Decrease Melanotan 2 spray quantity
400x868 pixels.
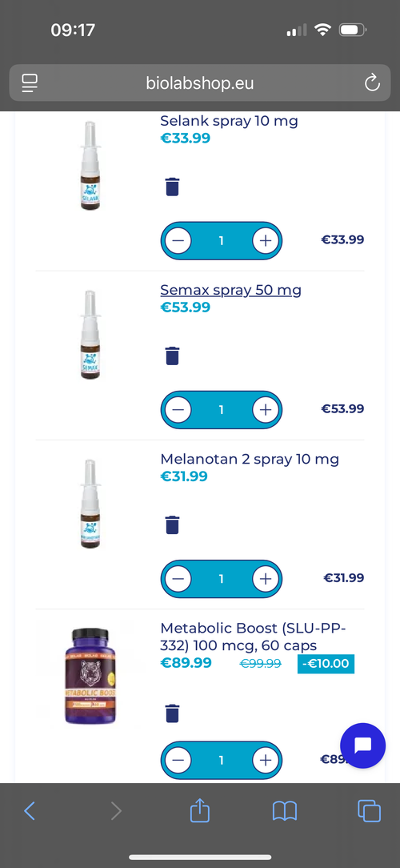click(178, 578)
